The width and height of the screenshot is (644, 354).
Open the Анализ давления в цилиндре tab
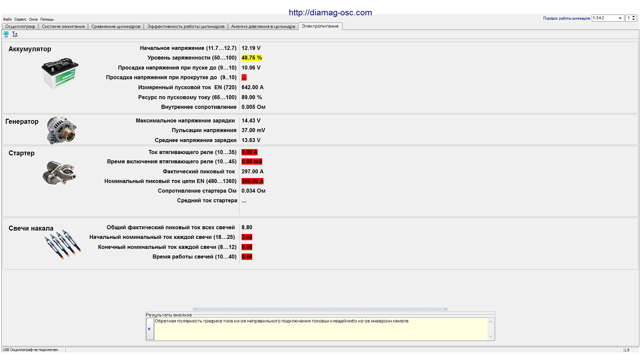pos(263,27)
